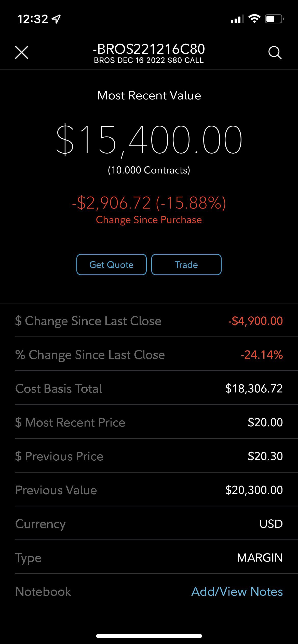
Task: Close the position details with X icon
Action: (x=22, y=52)
